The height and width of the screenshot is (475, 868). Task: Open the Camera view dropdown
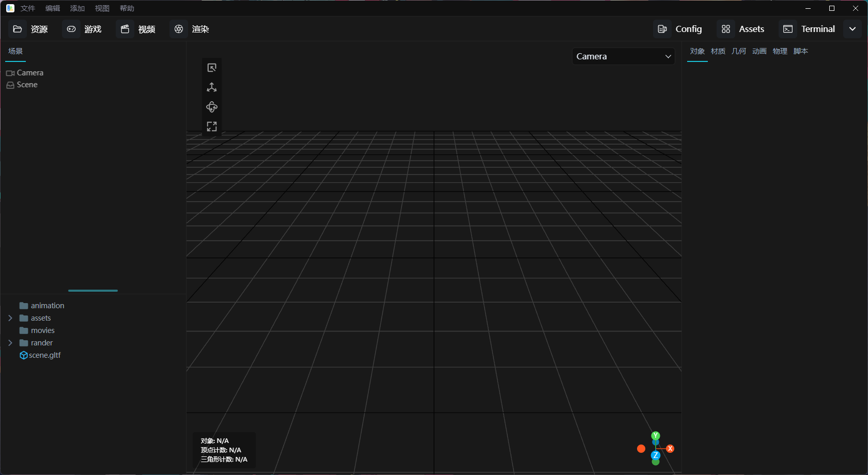pos(624,56)
